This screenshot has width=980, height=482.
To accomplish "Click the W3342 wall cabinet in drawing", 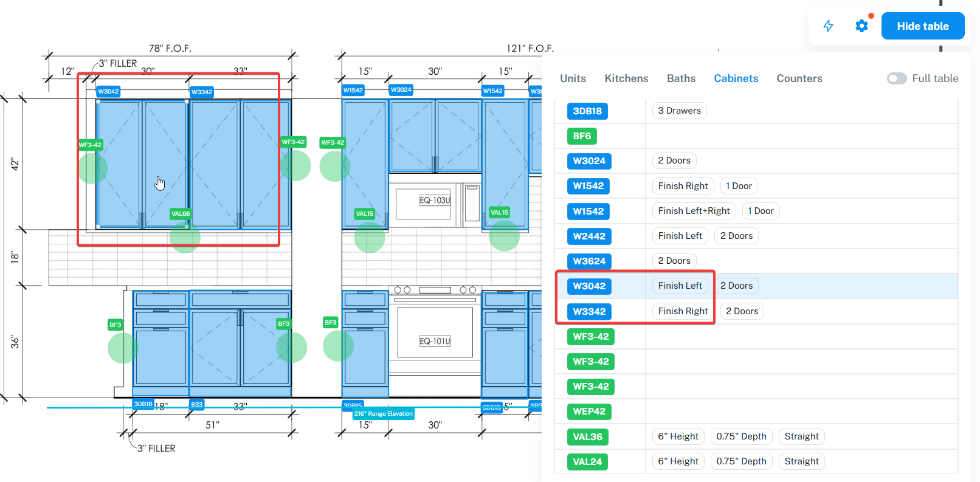I will click(x=240, y=164).
